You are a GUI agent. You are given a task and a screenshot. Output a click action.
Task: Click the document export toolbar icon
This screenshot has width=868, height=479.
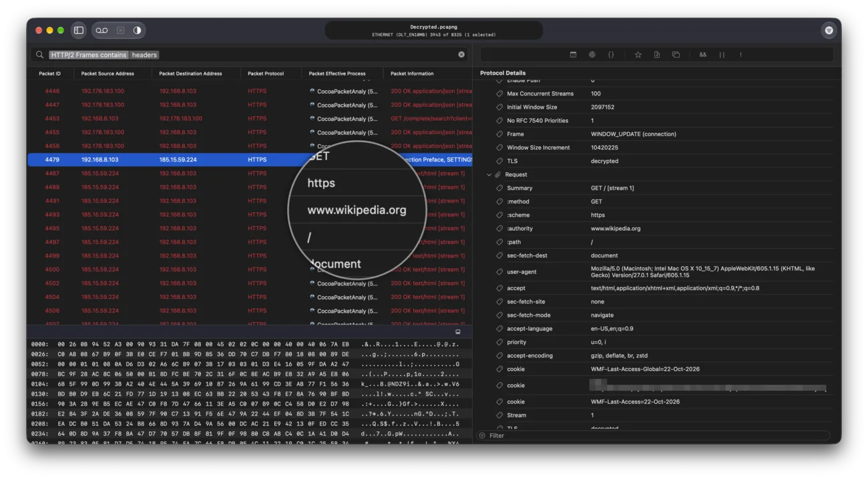click(x=657, y=55)
